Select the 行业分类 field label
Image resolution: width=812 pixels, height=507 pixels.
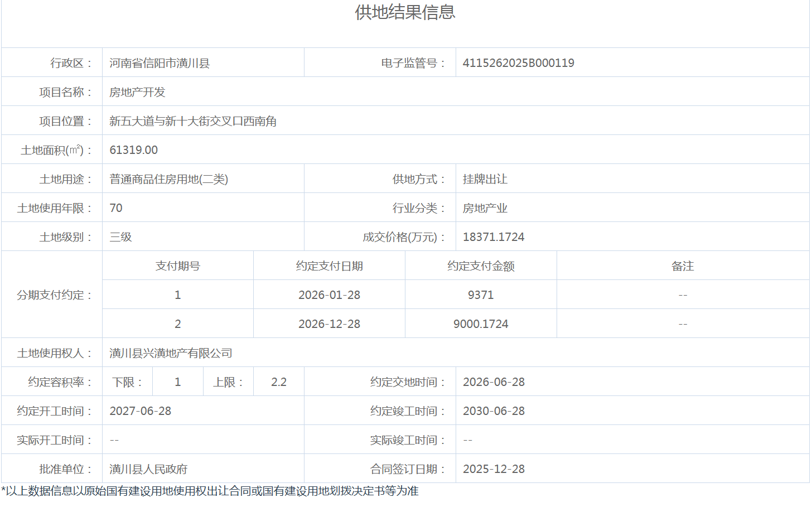[x=419, y=208]
